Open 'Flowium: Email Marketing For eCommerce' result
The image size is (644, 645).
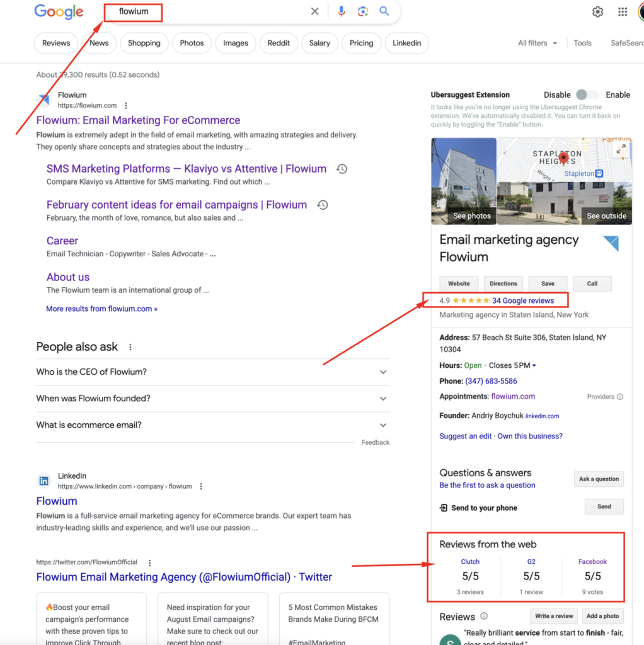tap(138, 120)
